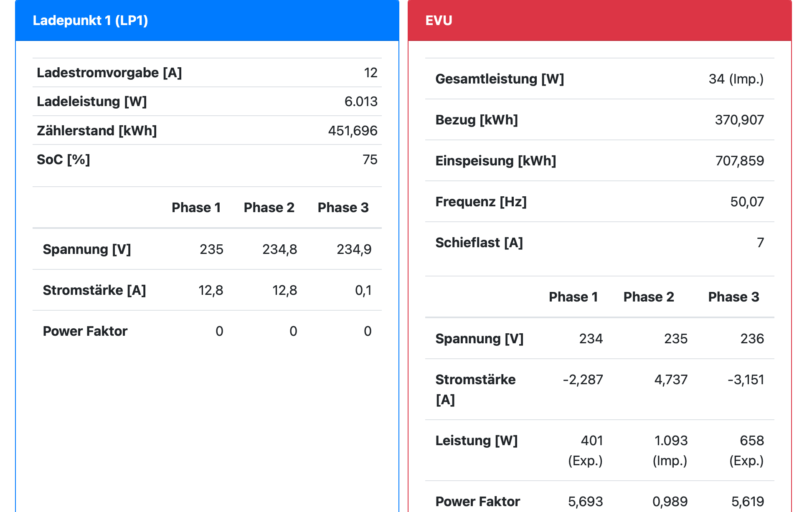Screen dimensions: 812x512
Task: Click the Zählerstand [kWh] label
Action: [x=97, y=131]
